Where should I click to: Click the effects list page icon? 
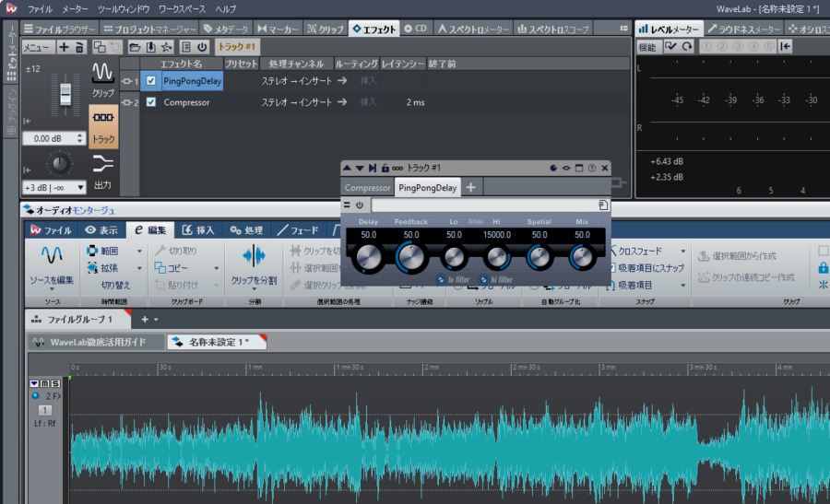click(185, 47)
